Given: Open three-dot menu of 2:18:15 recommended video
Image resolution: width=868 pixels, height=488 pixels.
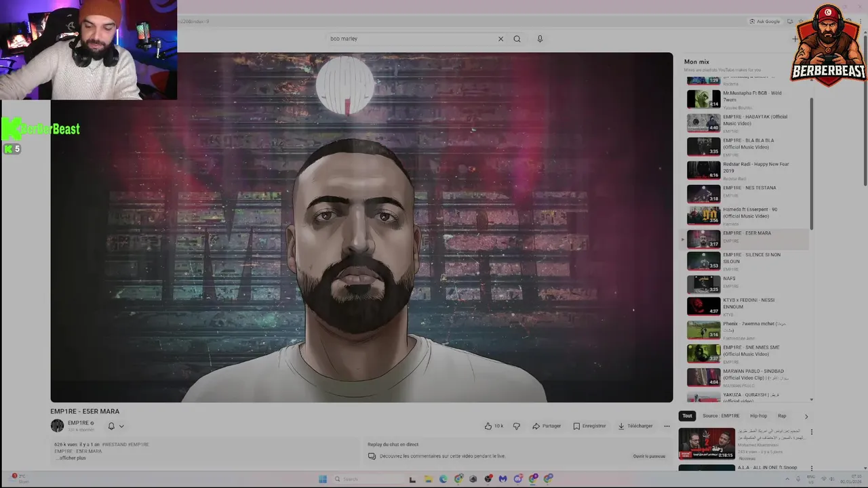Looking at the screenshot, I should [x=811, y=432].
